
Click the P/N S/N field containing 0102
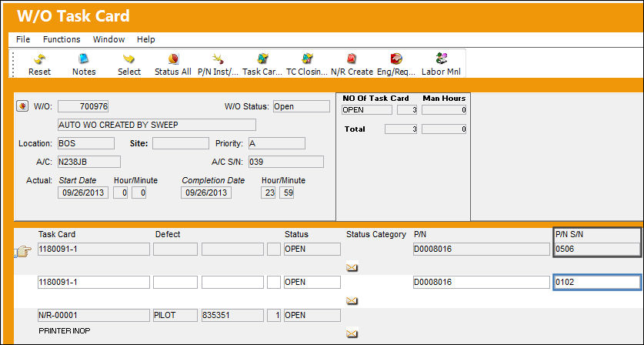(x=597, y=282)
